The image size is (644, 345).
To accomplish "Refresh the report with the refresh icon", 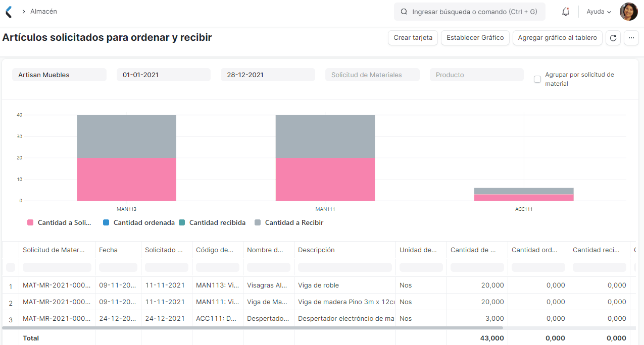I will pyautogui.click(x=613, y=37).
